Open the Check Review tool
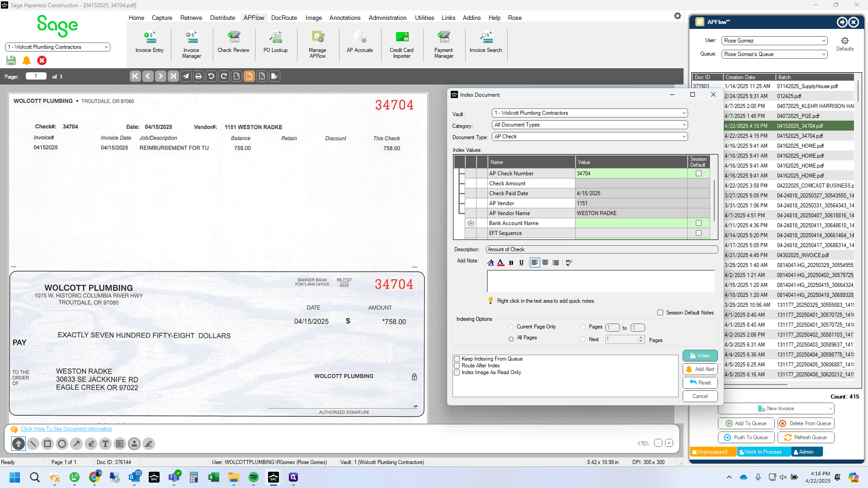This screenshot has width=868, height=488. [x=233, y=42]
